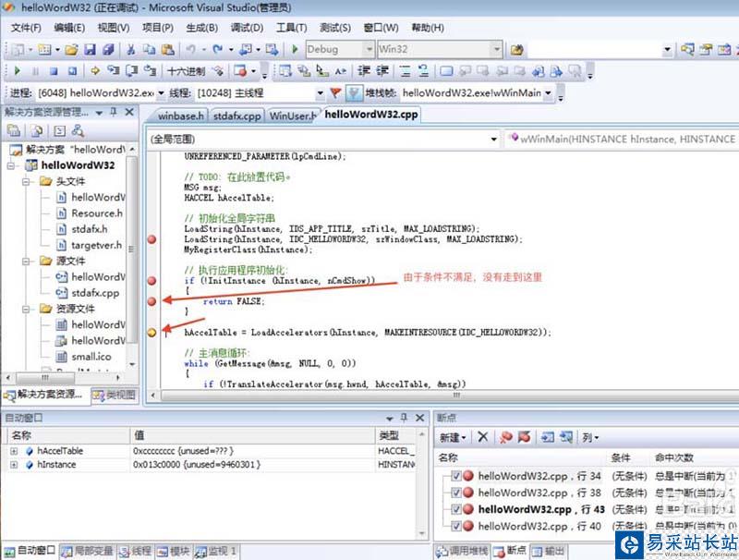Expand hAccelTable variable in 自动窗口
Image resolution: width=739 pixels, height=560 pixels.
(x=14, y=451)
